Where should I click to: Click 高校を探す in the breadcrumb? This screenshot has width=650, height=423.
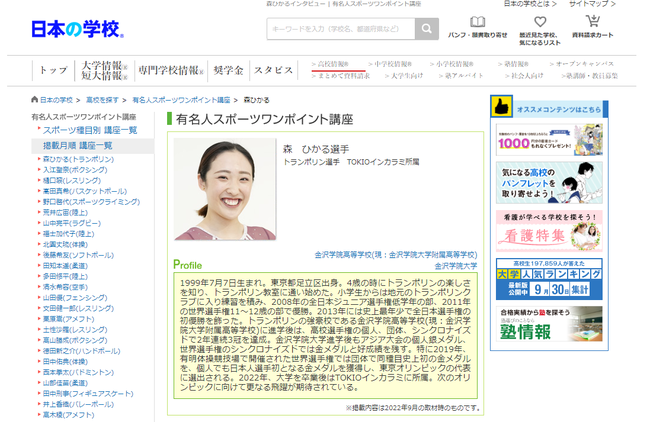(103, 100)
